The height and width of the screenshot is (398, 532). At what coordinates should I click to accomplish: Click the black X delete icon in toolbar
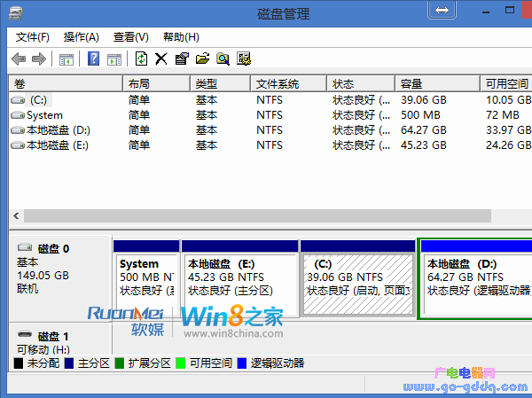(x=160, y=59)
